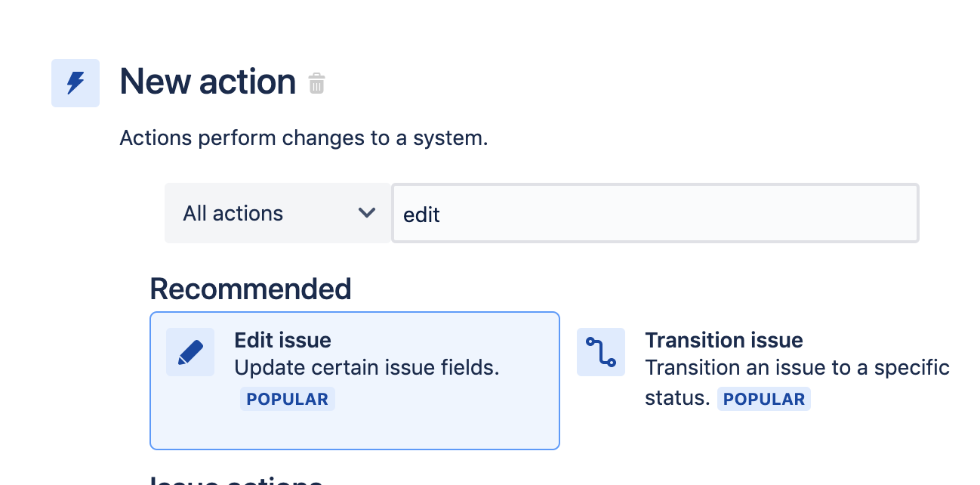Click the Issue actions heading below Recommended

click(236, 481)
